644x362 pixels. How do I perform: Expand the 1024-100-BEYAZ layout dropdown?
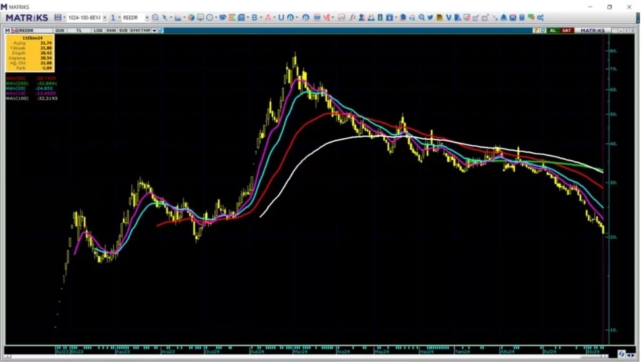pos(105,18)
